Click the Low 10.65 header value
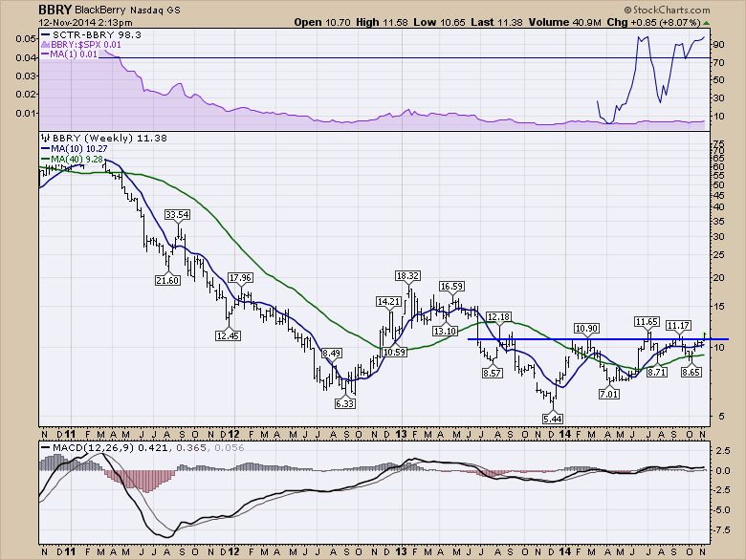Image resolution: width=746 pixels, height=560 pixels. (439, 22)
